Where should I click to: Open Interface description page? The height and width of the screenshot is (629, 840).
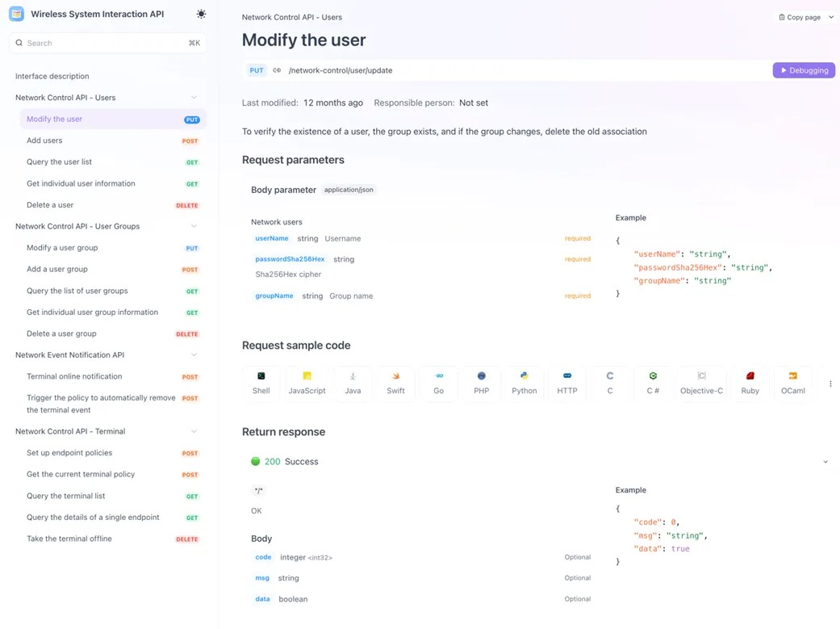coord(52,76)
